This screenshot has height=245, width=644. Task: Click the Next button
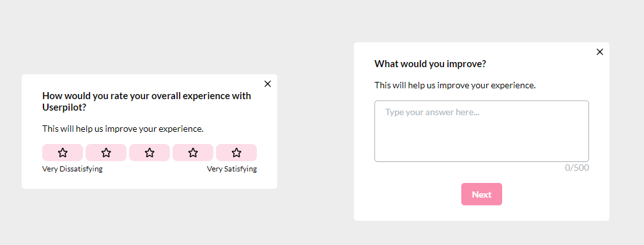[x=481, y=194]
